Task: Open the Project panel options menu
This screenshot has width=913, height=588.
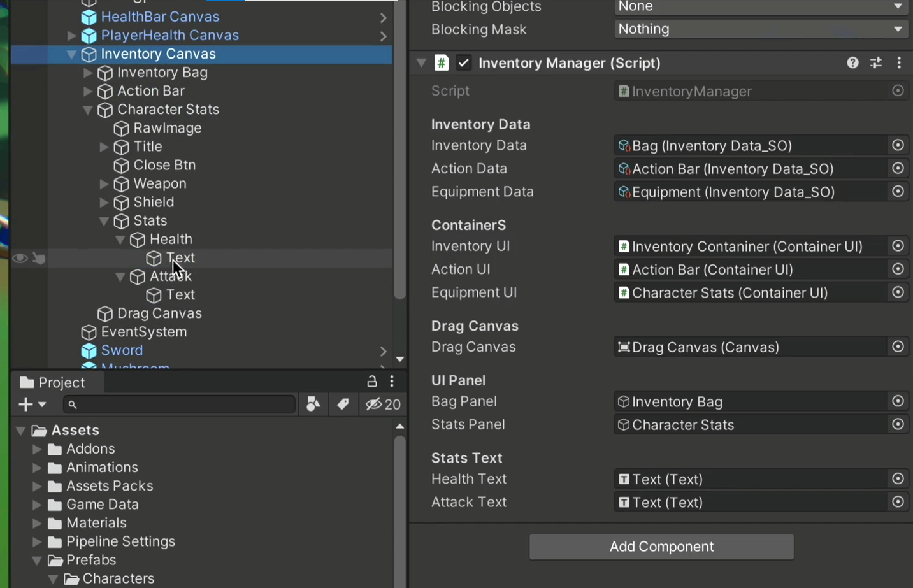Action: pos(391,382)
